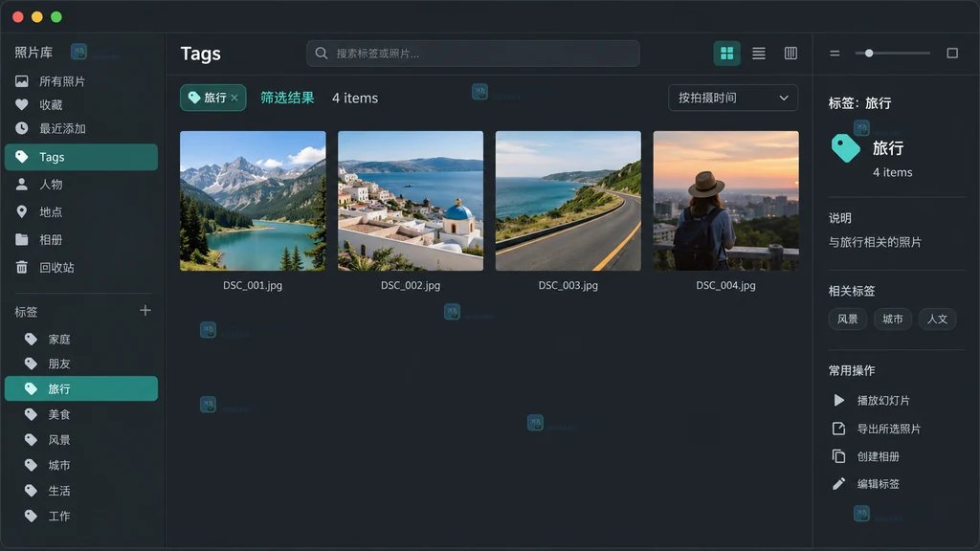
Task: Click the small thumbnail size icon
Action: (x=835, y=54)
